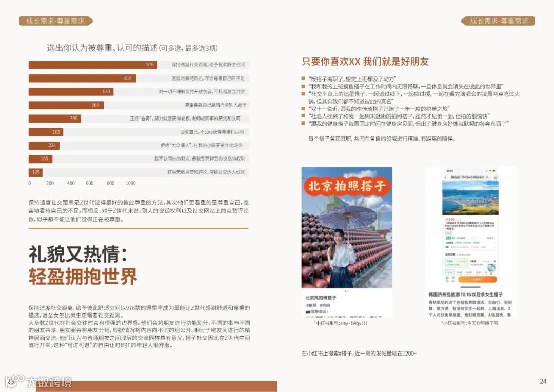Click chart label '保持适度社交距离,给予彼此舒适空间'

pos(208,65)
